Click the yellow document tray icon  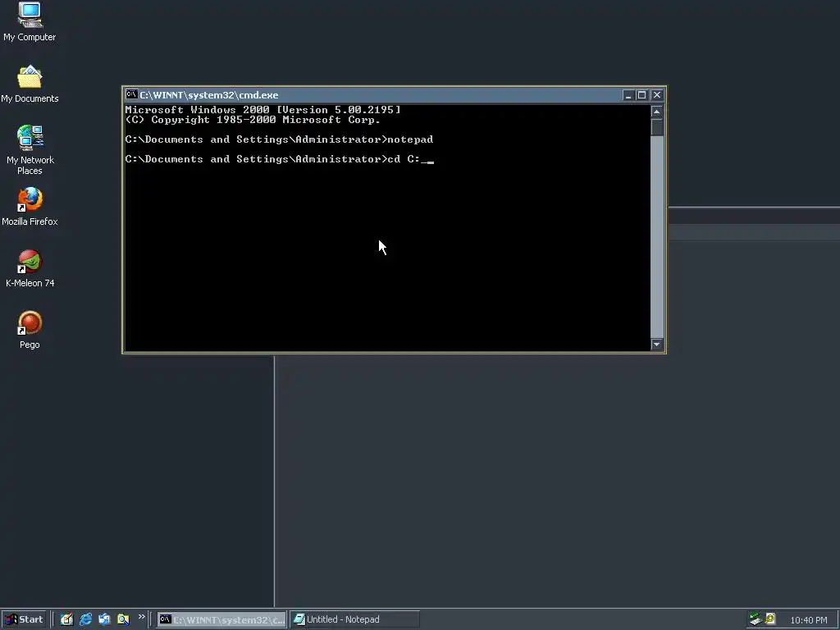(x=770, y=619)
